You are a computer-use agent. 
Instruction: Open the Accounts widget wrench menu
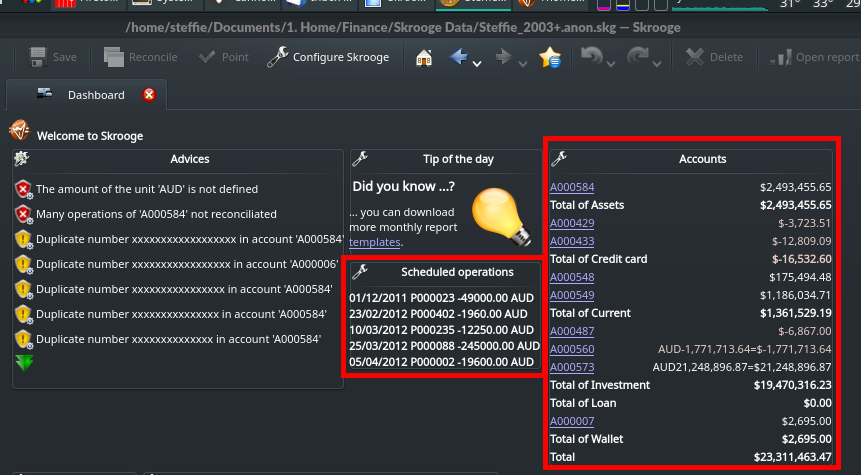(558, 159)
